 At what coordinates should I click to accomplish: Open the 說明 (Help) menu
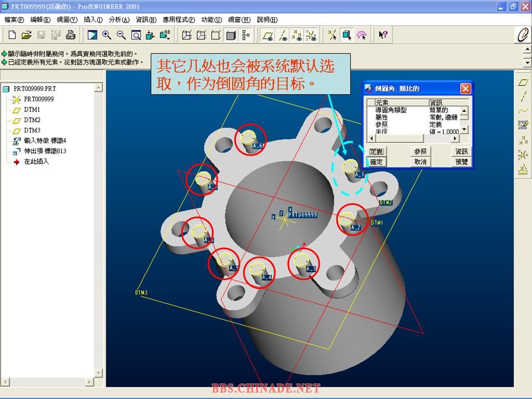(267, 20)
